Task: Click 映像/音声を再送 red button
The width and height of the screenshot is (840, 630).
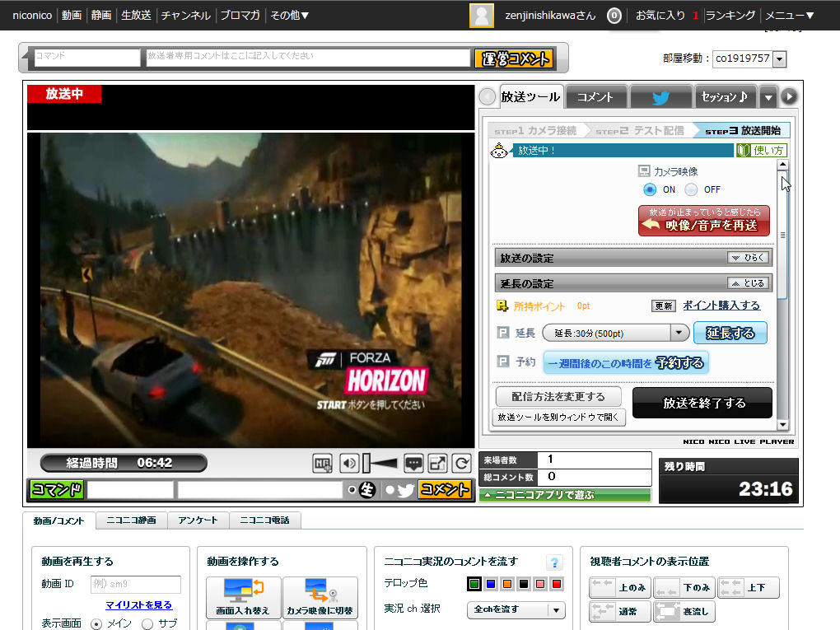Action: [703, 220]
